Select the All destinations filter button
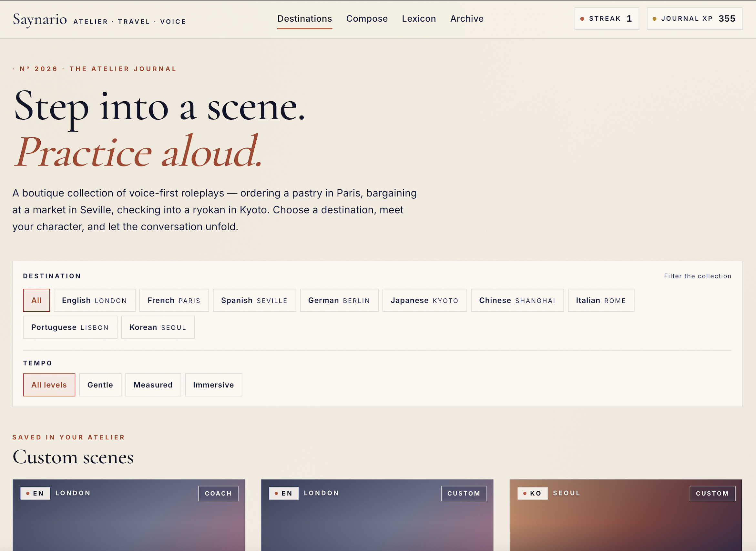 tap(36, 300)
